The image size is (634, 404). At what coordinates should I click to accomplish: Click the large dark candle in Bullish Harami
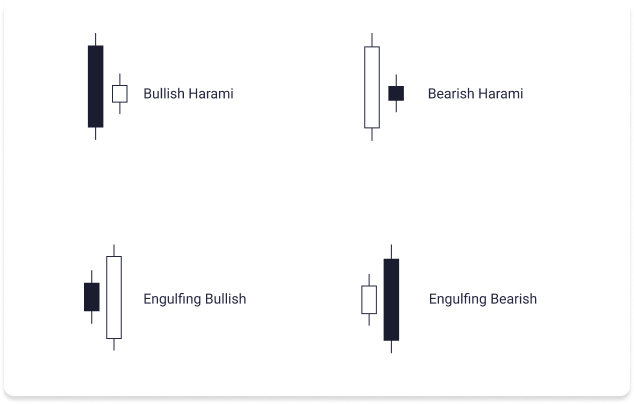click(95, 86)
